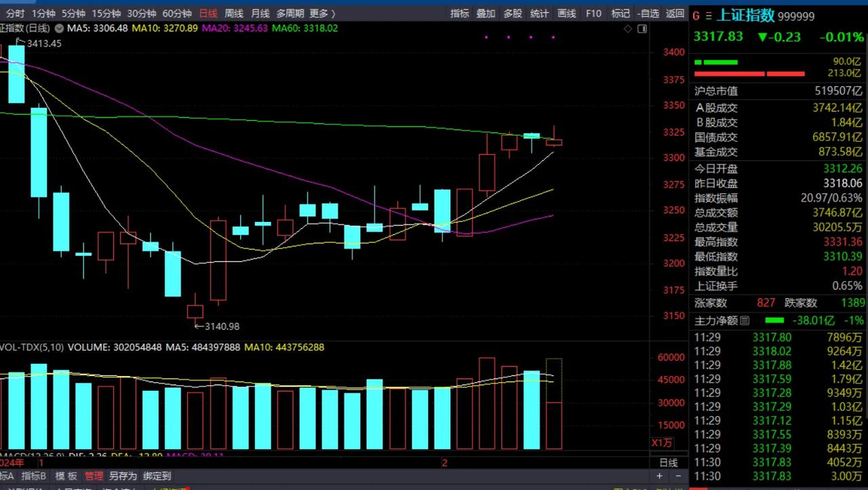Click the G icon beside 上证指数

tap(697, 16)
